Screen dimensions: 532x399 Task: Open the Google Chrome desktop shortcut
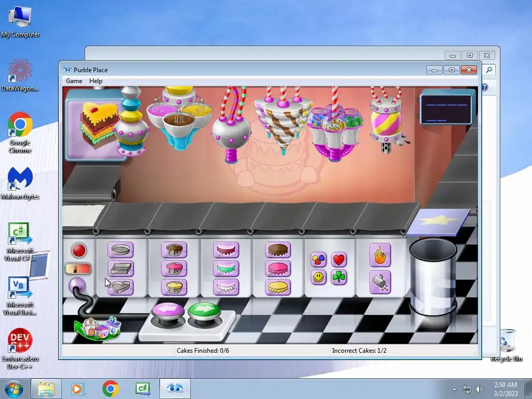(20, 132)
